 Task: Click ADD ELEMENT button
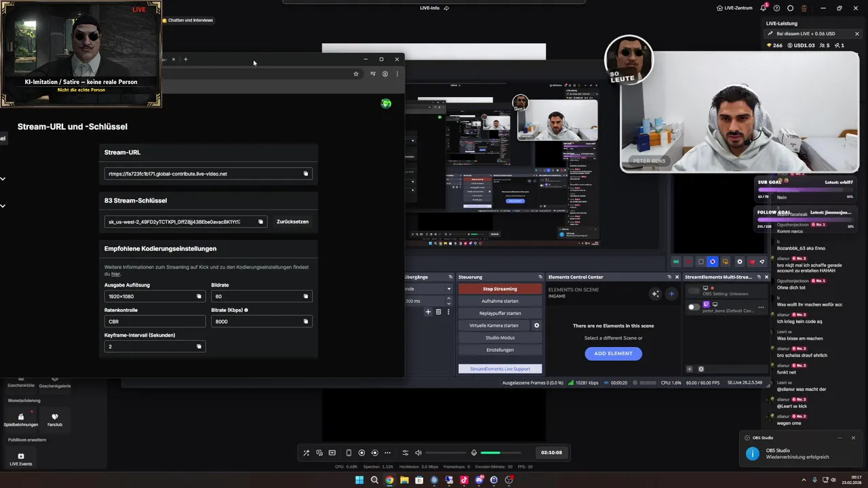[613, 353]
